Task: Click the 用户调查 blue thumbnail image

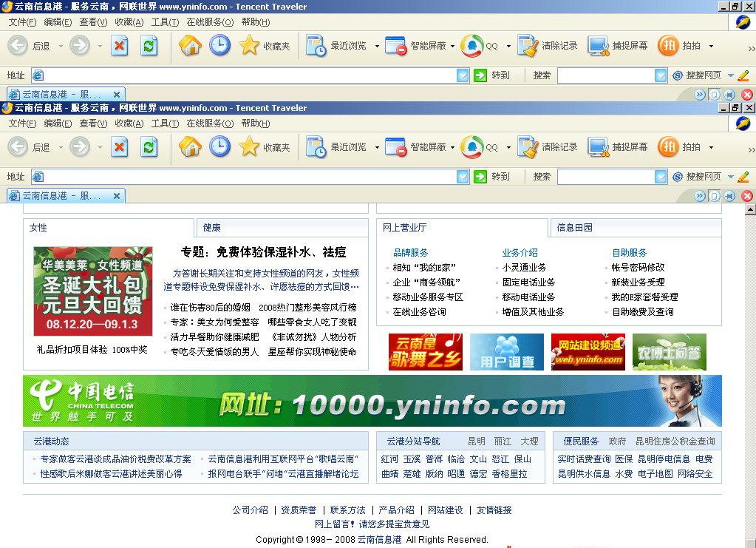Action: tap(506, 352)
